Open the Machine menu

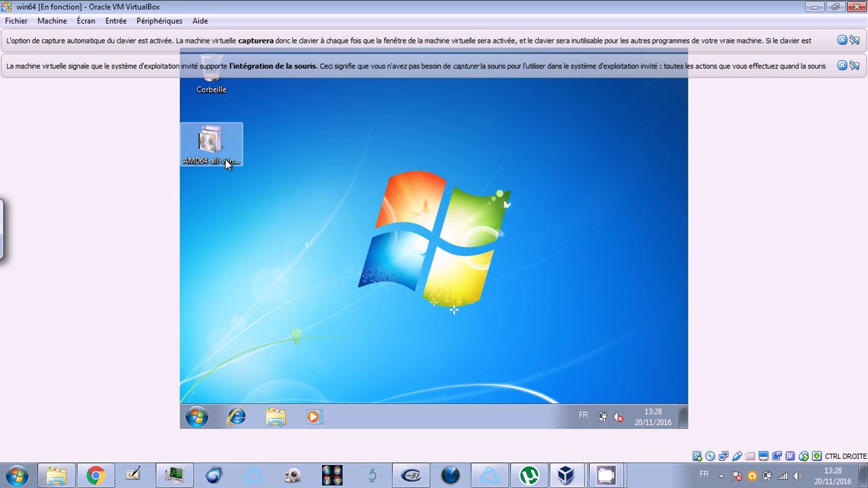point(52,21)
